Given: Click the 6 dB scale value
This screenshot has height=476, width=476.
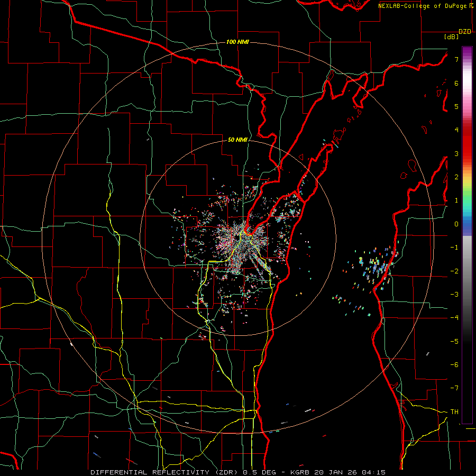Looking at the screenshot, I should point(456,83).
